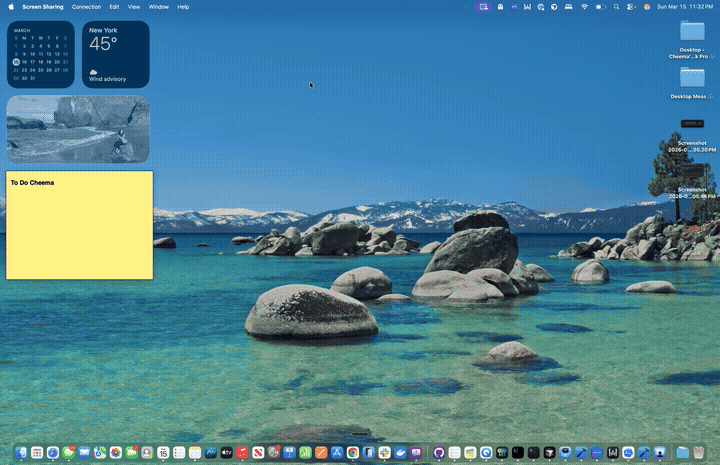
Task: Open Maps from the Dock
Action: [x=100, y=453]
